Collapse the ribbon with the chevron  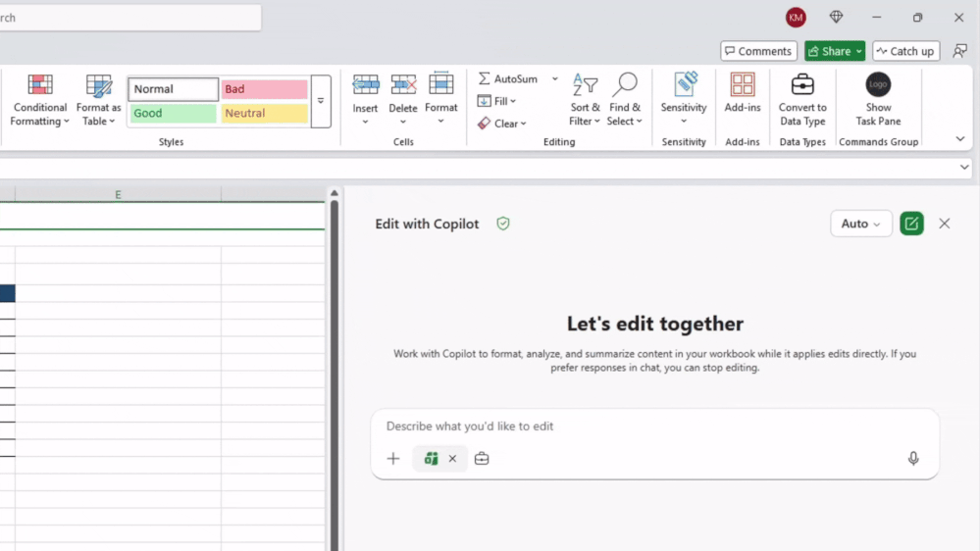point(960,138)
